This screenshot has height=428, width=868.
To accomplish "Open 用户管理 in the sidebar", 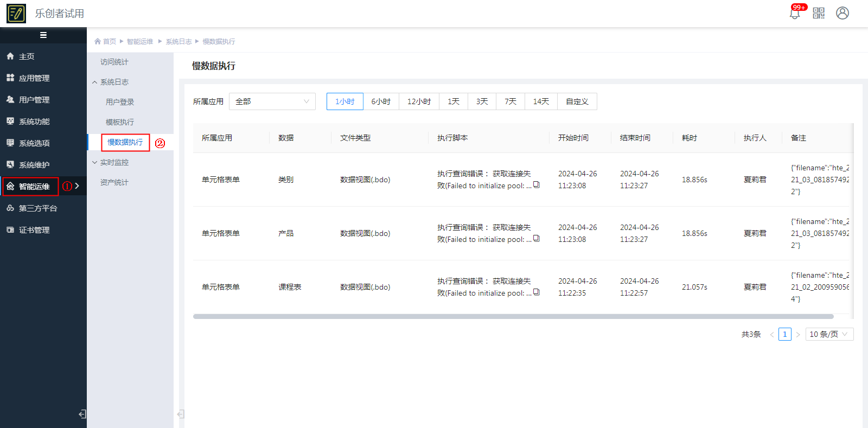I will pos(34,100).
